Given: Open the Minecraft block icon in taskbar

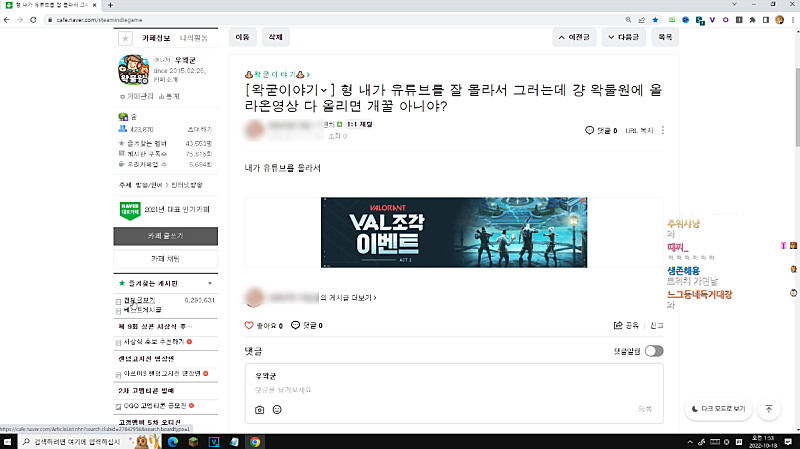Looking at the screenshot, I should coord(193,442).
